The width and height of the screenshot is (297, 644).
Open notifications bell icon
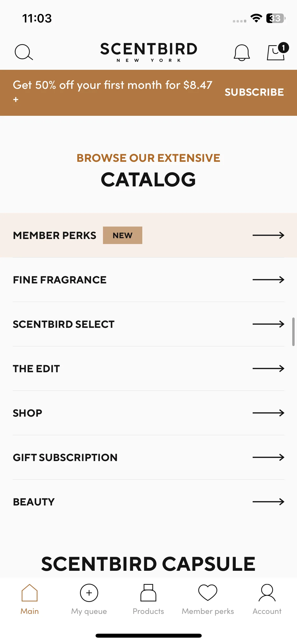242,52
